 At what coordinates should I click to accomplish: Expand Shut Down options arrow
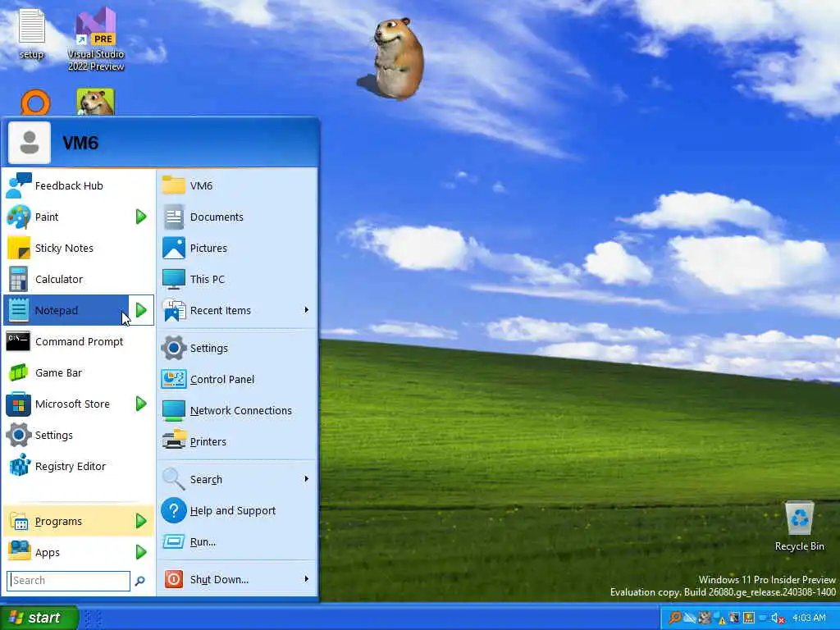point(307,578)
